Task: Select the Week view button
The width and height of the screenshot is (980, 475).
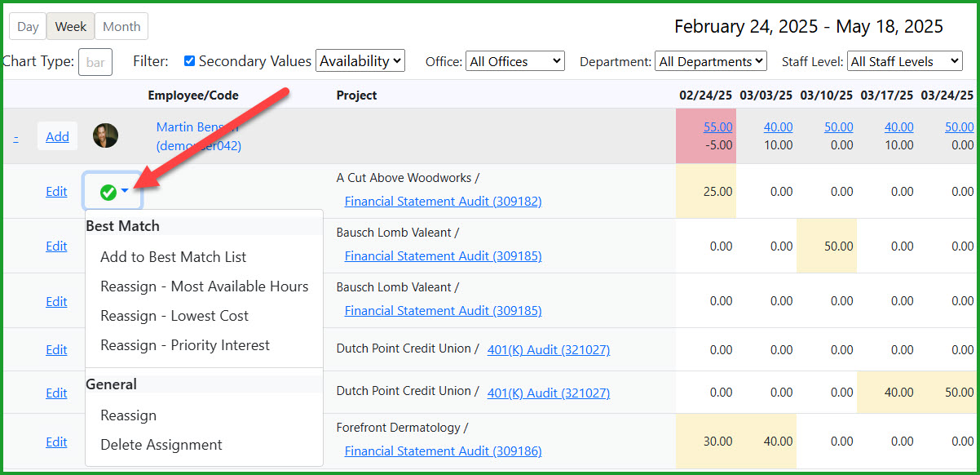Action: pyautogui.click(x=71, y=27)
